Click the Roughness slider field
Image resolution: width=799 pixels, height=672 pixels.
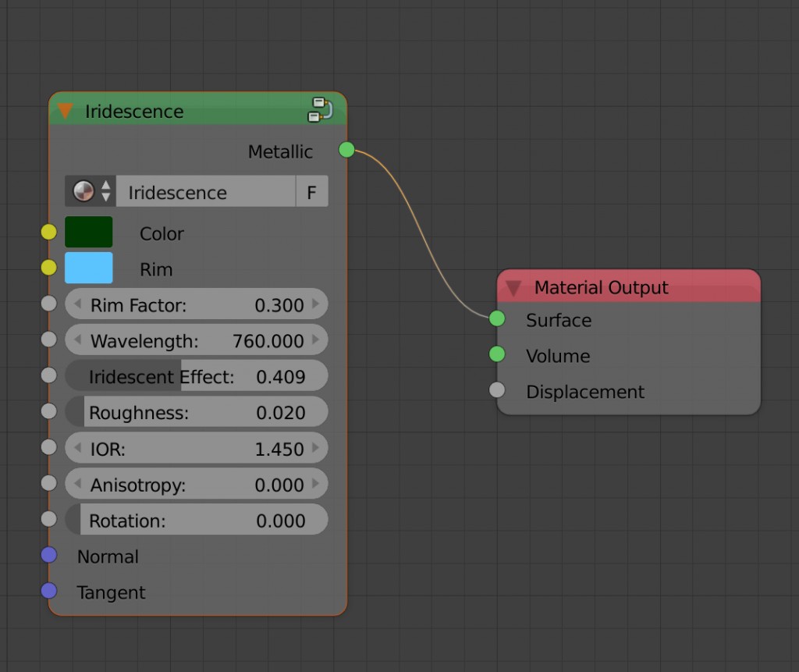197,412
